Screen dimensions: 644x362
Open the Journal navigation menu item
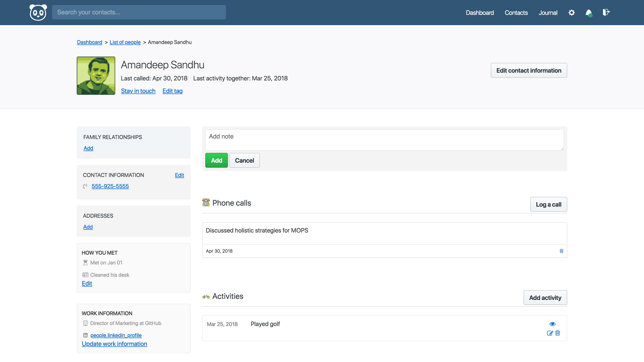coord(548,12)
